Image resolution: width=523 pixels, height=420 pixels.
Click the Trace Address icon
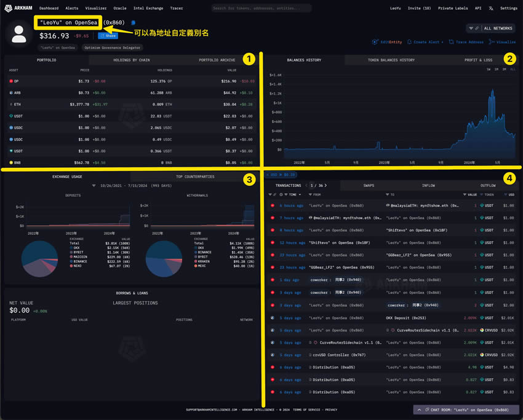452,42
